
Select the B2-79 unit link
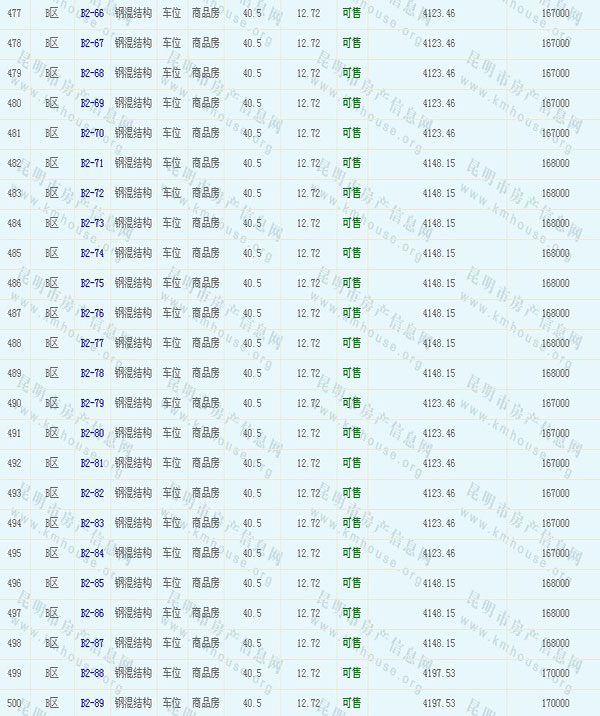pos(92,404)
